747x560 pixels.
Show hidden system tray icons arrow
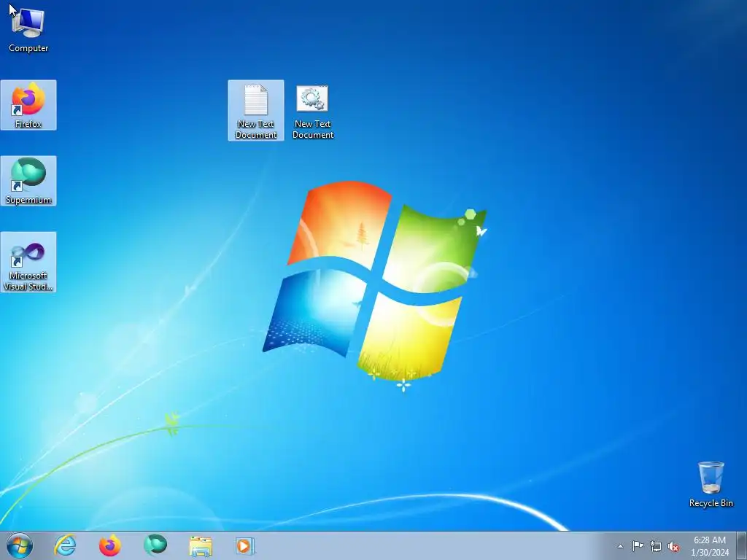pos(620,546)
